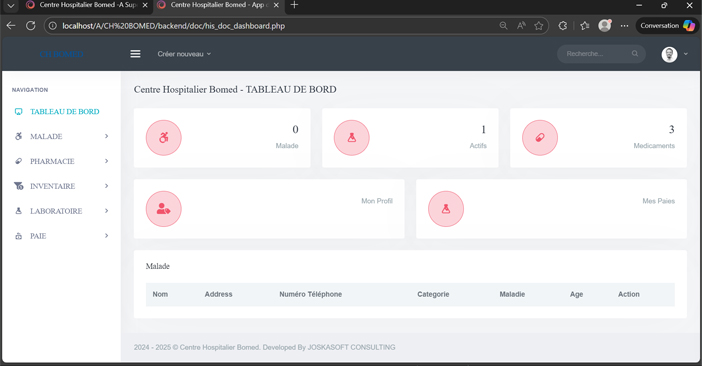Image resolution: width=702 pixels, height=366 pixels.
Task: Open the browser settings ellipsis menu
Action: click(625, 26)
